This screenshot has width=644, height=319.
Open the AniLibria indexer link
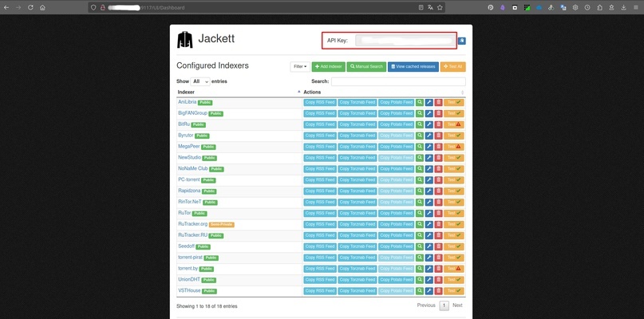click(188, 102)
